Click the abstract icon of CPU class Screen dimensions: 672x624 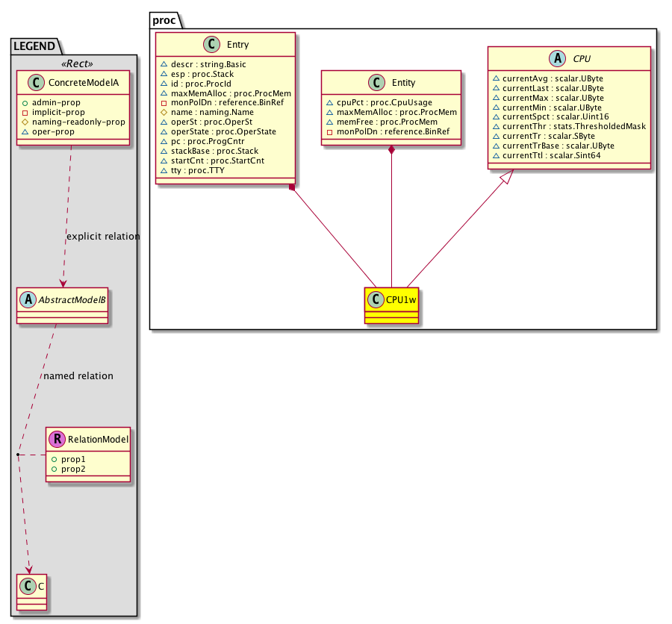click(553, 58)
